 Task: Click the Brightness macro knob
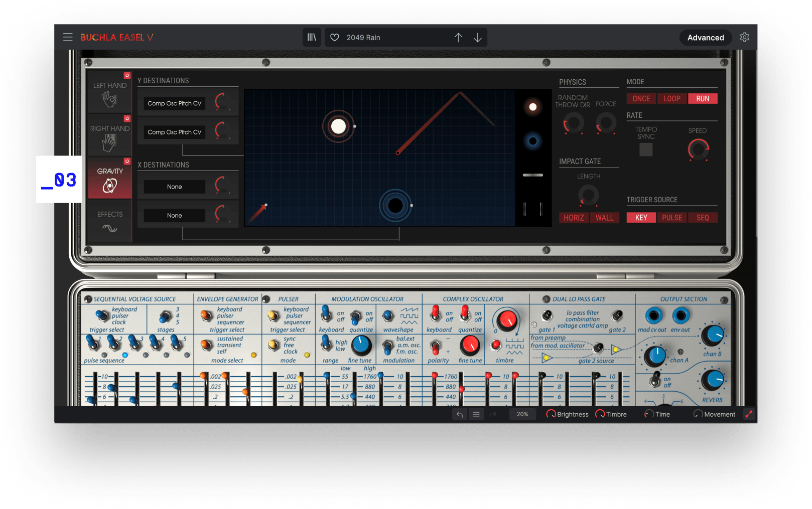(x=551, y=414)
